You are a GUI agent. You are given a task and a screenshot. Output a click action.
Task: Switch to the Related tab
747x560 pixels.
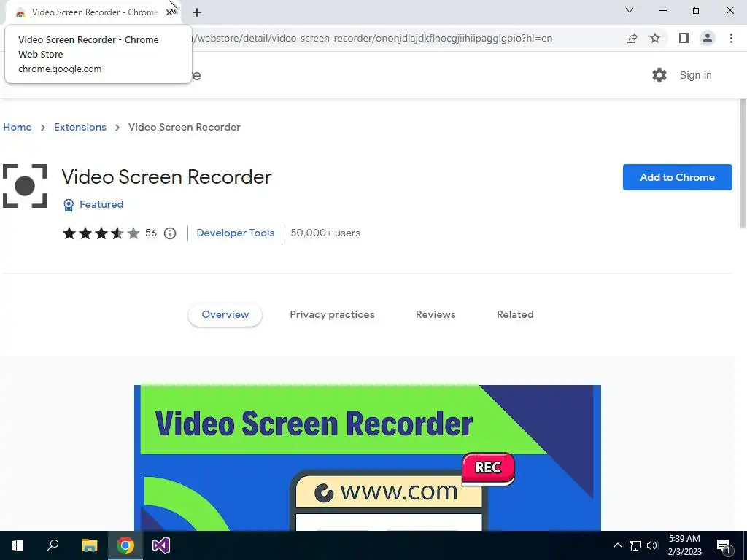pos(515,315)
